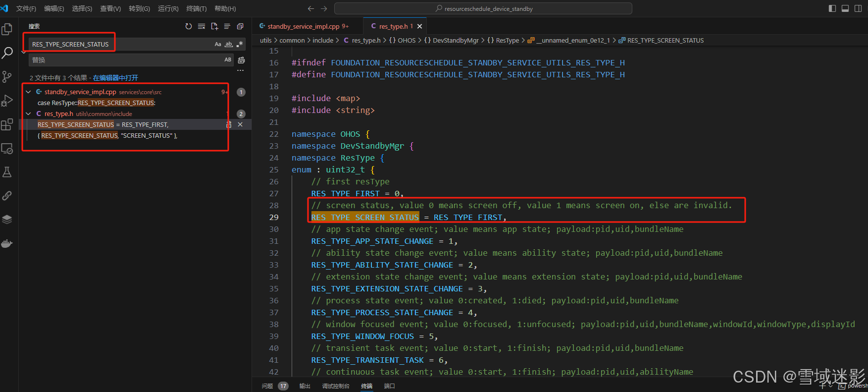Screen dimensions: 868x392
Task: Open the 'common' breadcrumb segment
Action: (x=292, y=40)
